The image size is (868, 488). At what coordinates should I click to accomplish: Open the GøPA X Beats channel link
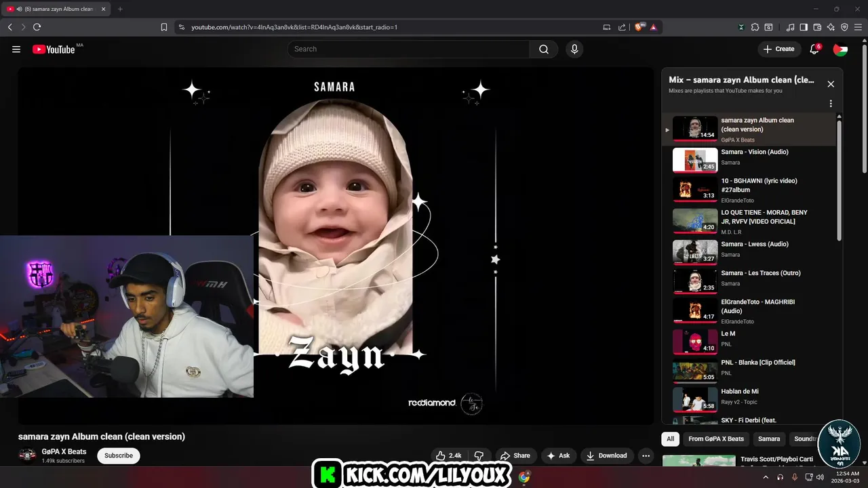(64, 451)
